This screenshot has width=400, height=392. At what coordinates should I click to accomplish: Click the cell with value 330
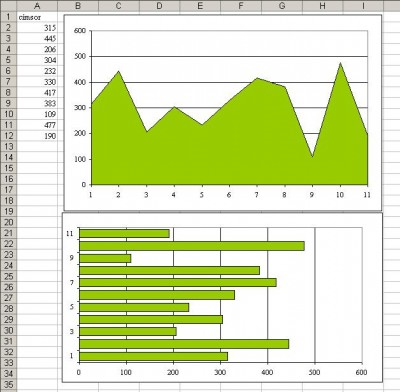(x=37, y=82)
